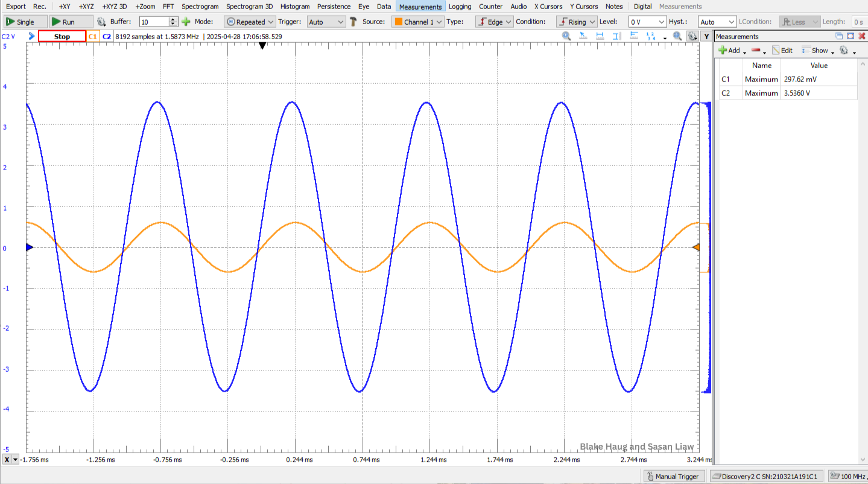
Task: Click the Run button
Action: 71,22
